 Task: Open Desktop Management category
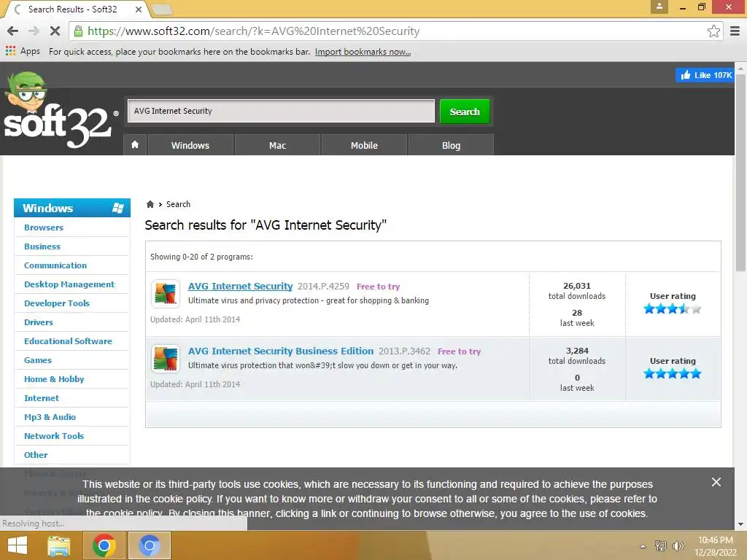(x=69, y=284)
